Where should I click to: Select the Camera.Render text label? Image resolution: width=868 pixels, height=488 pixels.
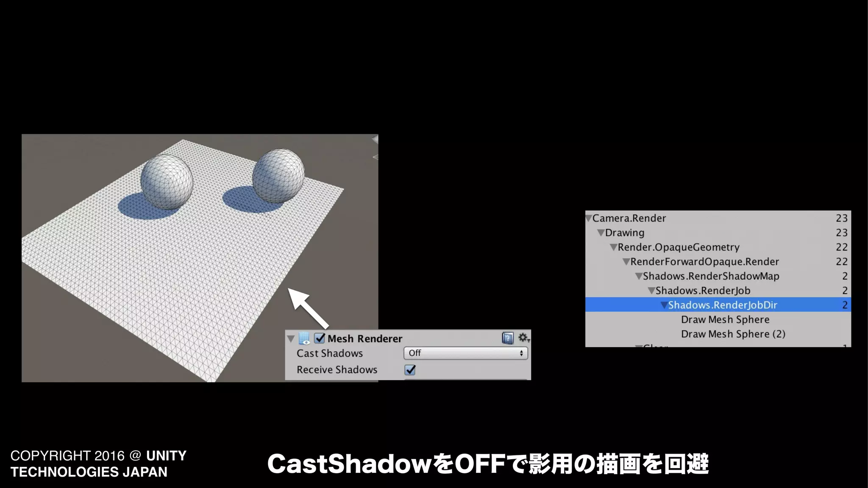pyautogui.click(x=629, y=218)
